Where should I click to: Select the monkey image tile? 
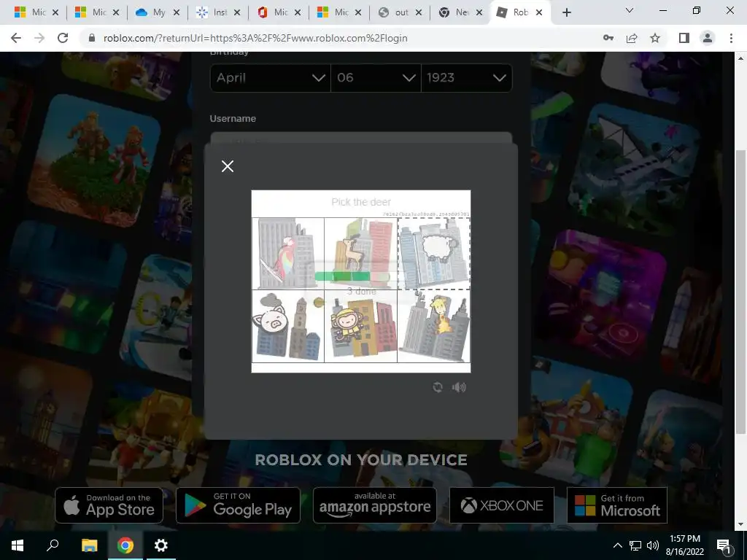(360, 326)
